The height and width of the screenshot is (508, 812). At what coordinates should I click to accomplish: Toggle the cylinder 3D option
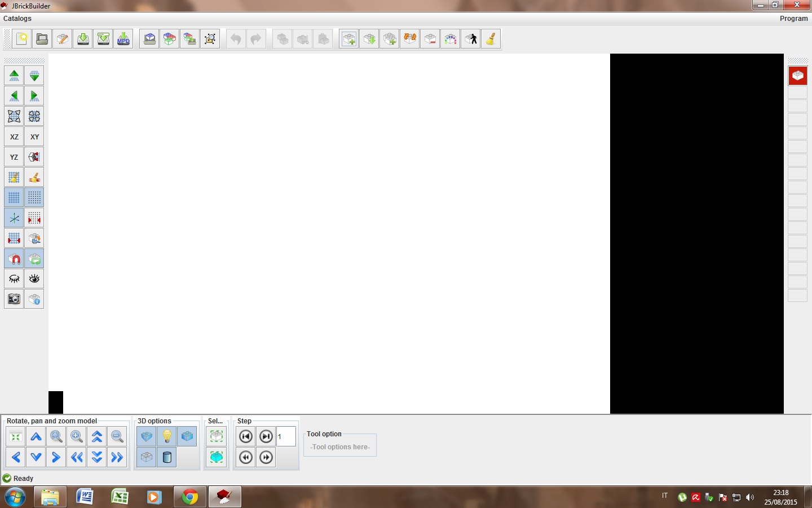[167, 457]
